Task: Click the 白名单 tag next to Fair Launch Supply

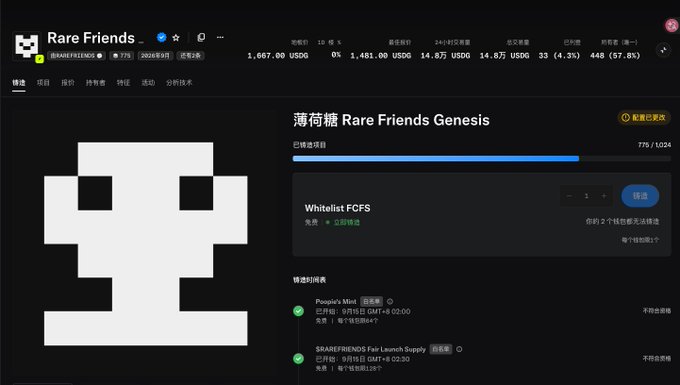Action: (x=441, y=349)
